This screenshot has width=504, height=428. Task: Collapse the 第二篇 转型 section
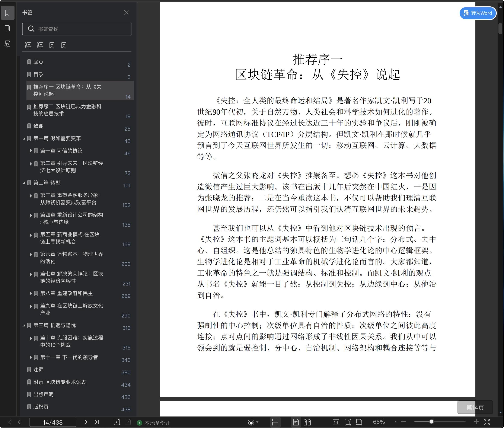tap(24, 183)
